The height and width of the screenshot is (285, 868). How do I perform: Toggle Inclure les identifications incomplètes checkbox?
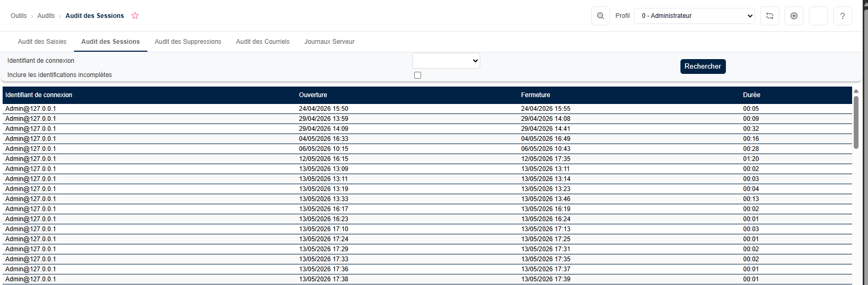click(417, 75)
